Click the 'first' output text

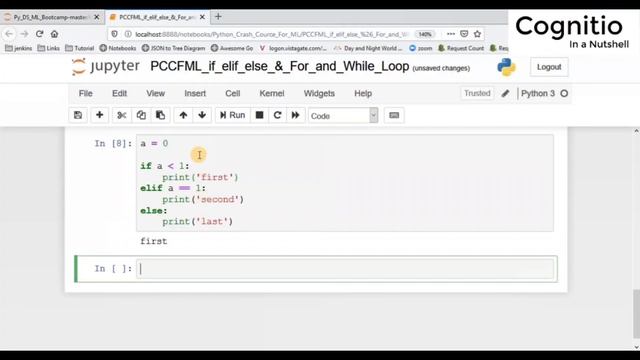pyautogui.click(x=154, y=241)
